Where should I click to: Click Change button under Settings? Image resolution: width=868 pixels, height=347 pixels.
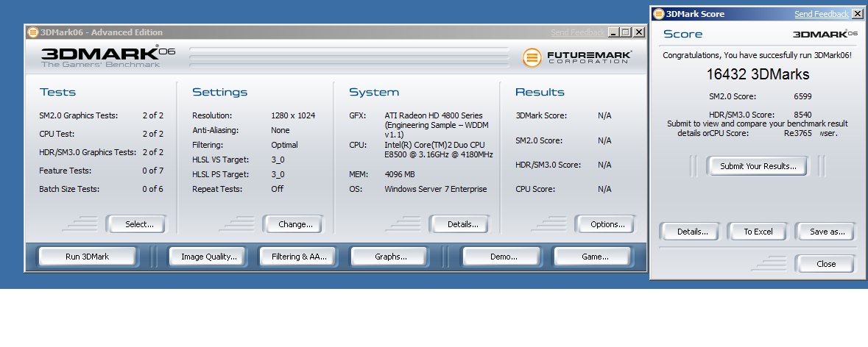click(x=295, y=224)
